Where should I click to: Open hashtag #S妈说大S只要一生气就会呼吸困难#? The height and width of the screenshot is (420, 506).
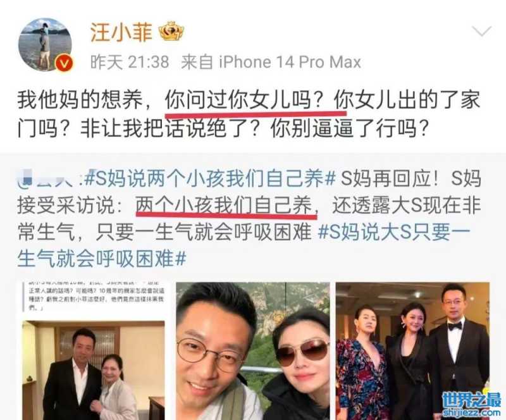click(x=244, y=245)
